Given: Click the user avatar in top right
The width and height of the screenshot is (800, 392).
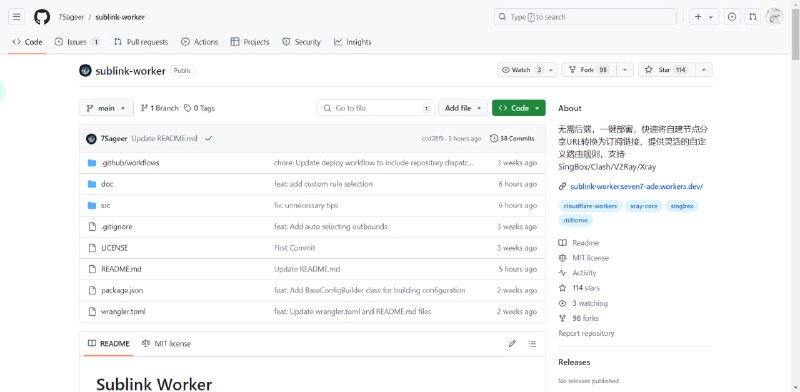Looking at the screenshot, I should tap(774, 17).
